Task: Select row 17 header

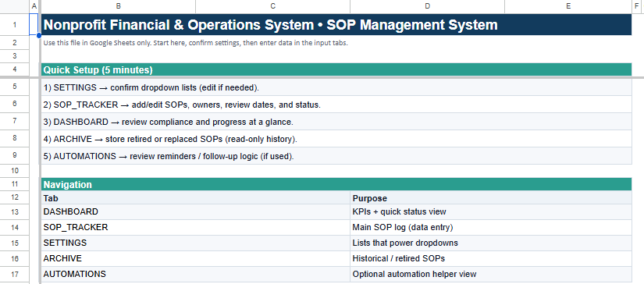Action: pos(15,274)
